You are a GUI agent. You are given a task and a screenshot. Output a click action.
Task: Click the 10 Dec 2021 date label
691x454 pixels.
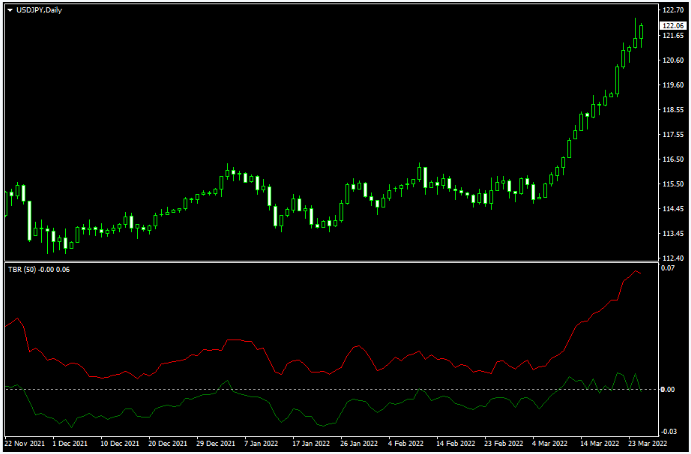[119, 442]
